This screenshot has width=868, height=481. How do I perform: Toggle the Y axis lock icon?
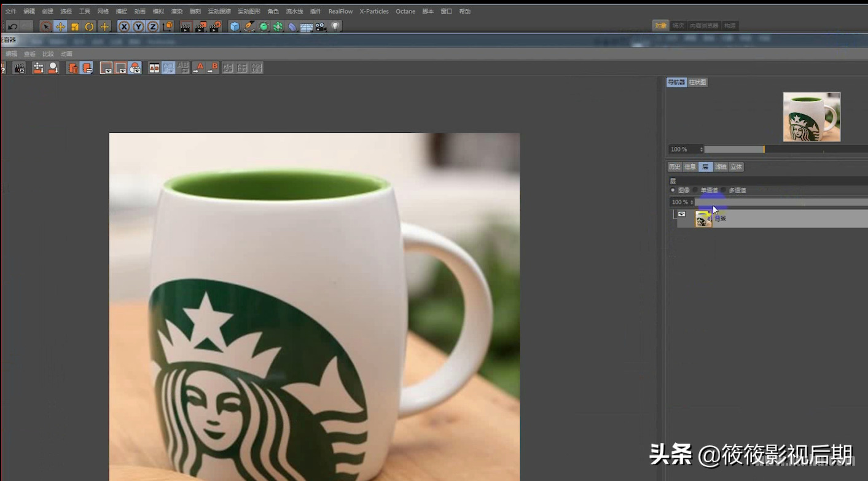[138, 26]
